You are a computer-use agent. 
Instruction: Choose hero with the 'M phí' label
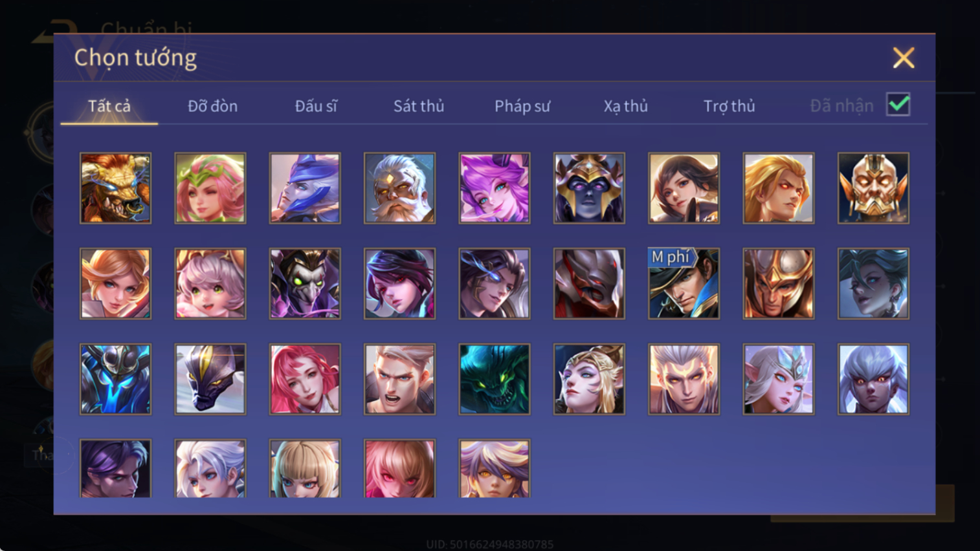click(684, 284)
